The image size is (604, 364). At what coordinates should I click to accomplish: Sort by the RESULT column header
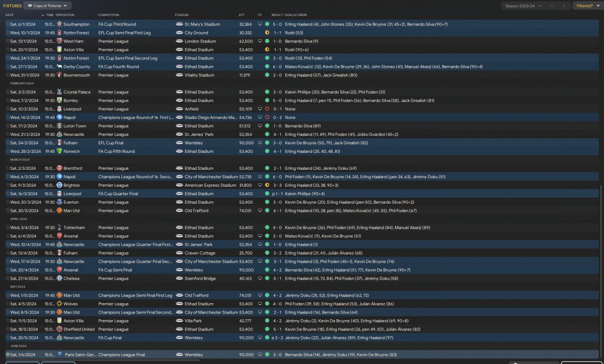277,15
